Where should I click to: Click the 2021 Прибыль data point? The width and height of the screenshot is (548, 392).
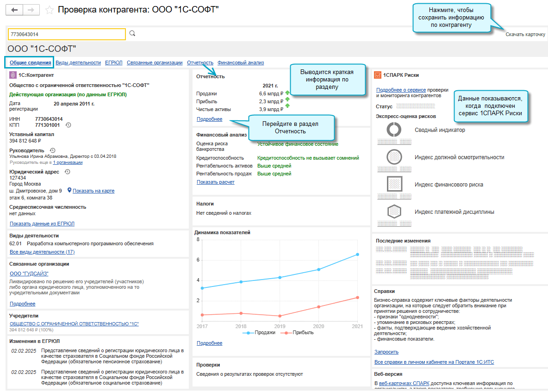(x=357, y=298)
